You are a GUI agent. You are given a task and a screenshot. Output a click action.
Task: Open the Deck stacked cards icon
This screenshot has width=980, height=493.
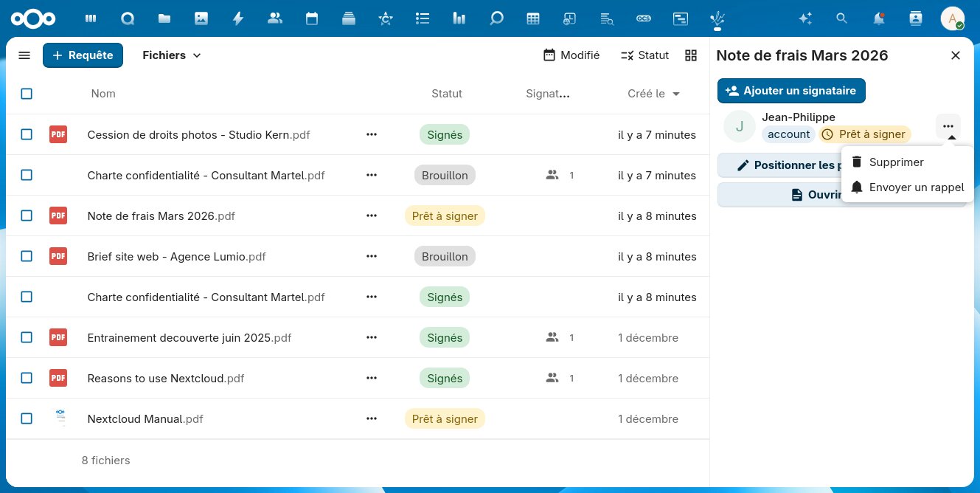[x=349, y=18]
